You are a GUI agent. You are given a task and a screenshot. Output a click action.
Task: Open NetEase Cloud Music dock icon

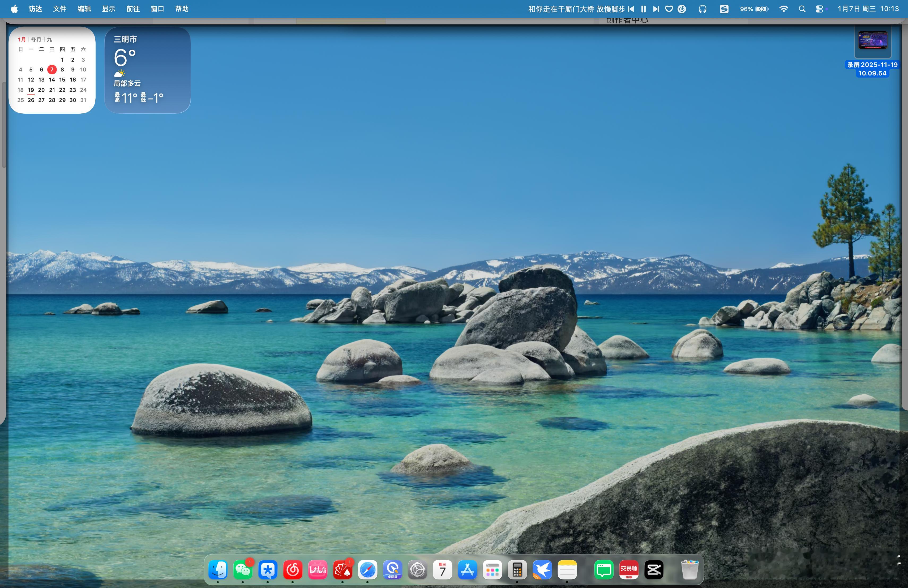[x=293, y=570]
